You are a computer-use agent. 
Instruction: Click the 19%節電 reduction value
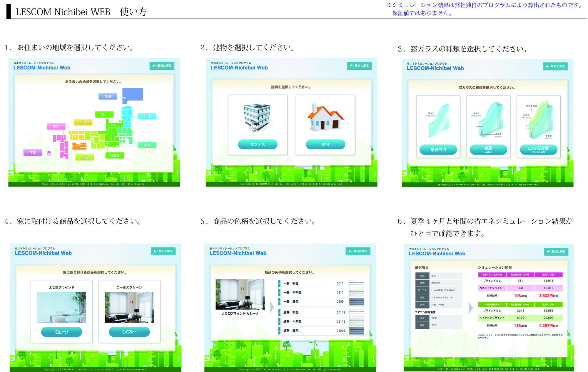pyautogui.click(x=520, y=296)
